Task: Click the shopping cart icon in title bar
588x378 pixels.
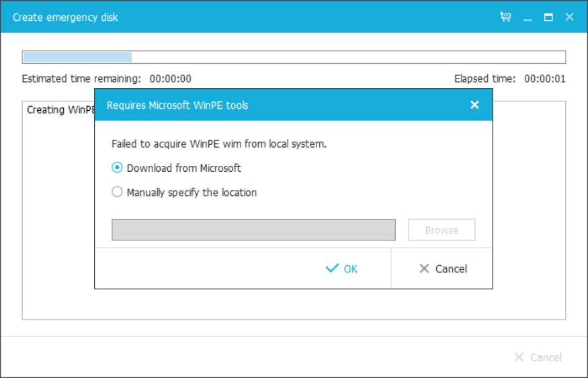Action: pos(506,17)
